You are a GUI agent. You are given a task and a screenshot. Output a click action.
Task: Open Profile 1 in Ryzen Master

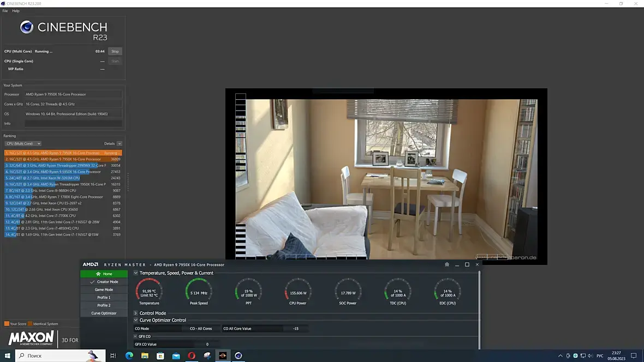[x=104, y=298]
